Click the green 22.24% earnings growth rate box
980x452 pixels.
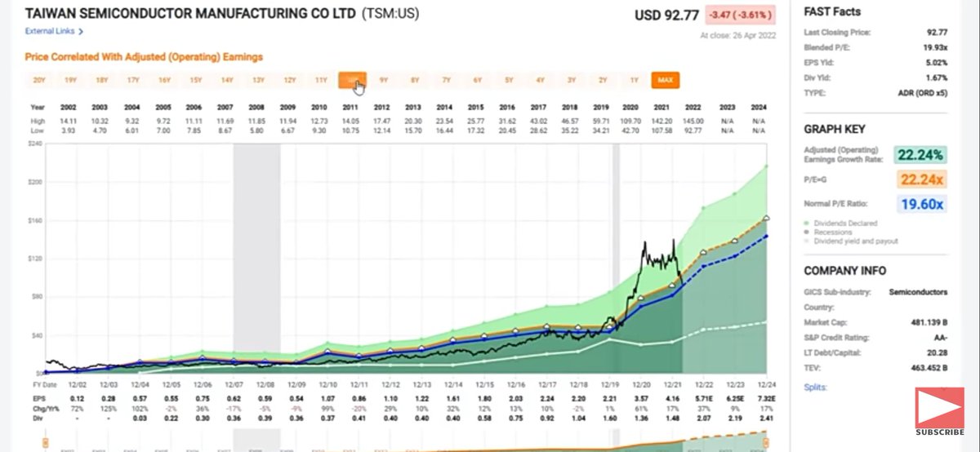pyautogui.click(x=920, y=155)
